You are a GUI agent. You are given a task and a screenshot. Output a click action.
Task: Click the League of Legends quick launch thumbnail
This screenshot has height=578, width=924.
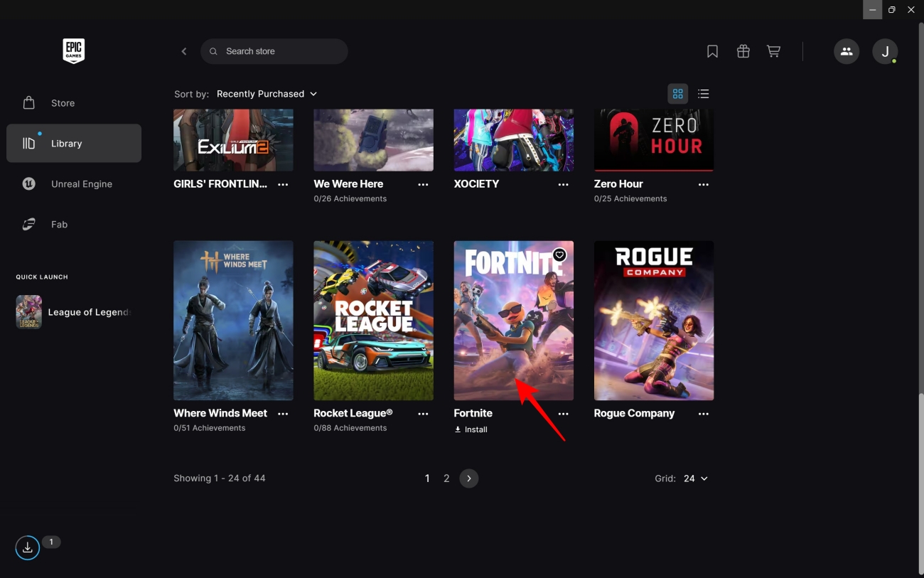(29, 312)
